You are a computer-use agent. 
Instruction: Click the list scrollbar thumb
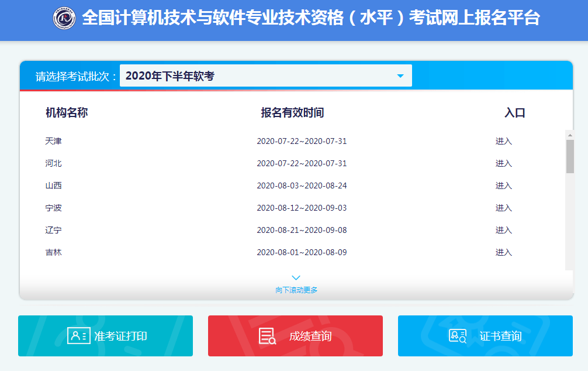click(570, 157)
